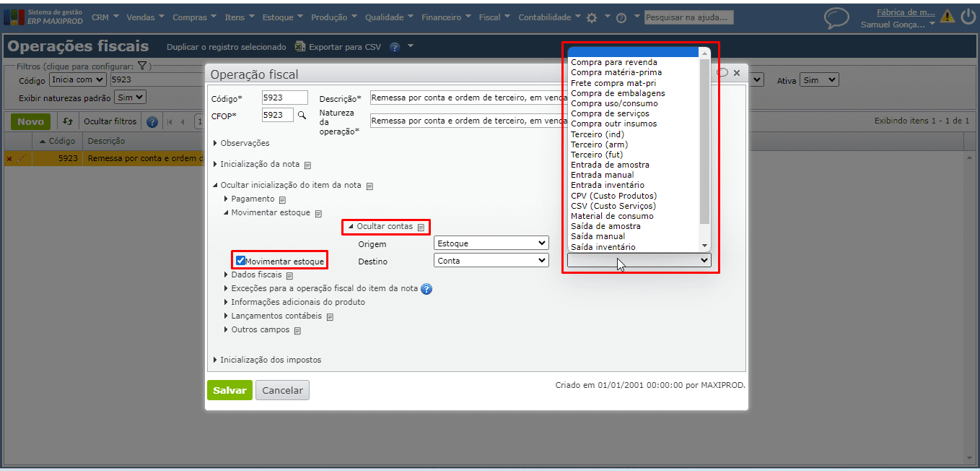
Task: Expand the Inicialização da nota section
Action: [258, 164]
